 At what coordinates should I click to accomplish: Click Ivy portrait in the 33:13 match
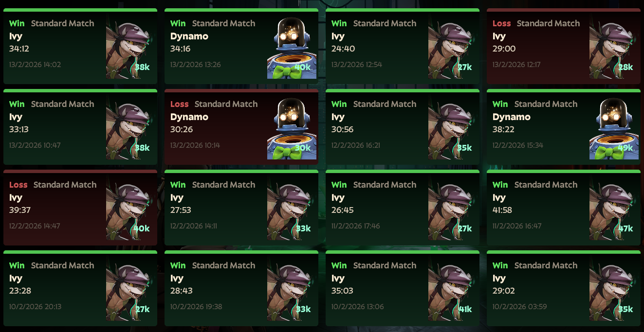pos(130,128)
